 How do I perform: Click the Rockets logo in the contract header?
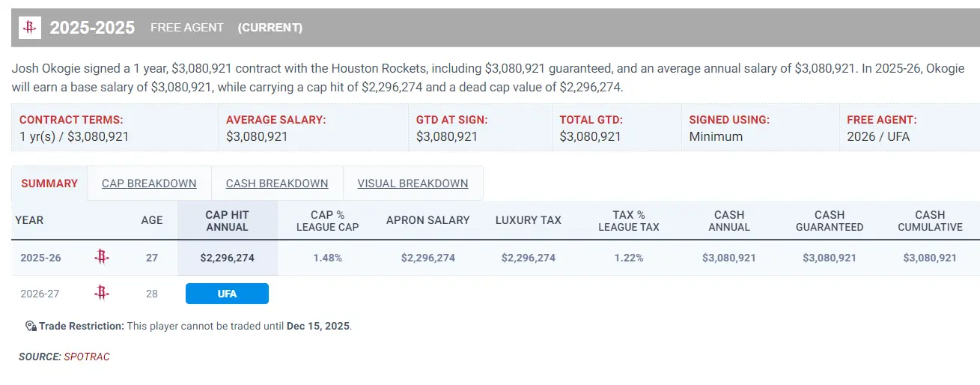[29, 28]
